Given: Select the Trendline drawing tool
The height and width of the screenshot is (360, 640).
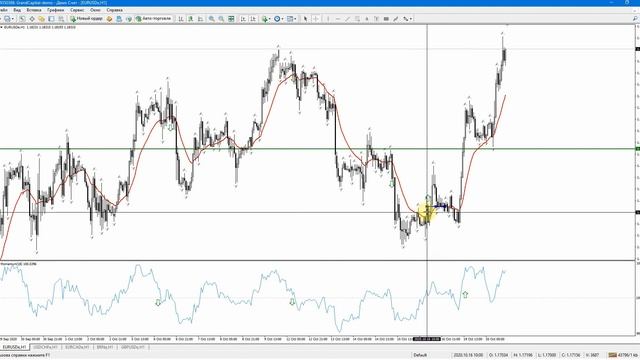Looking at the screenshot, I should (348, 19).
